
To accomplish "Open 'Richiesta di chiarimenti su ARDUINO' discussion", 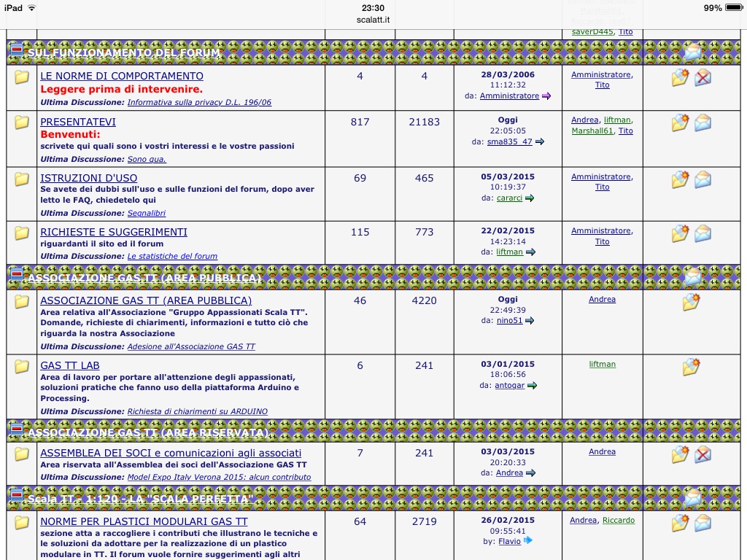I will coord(197,411).
